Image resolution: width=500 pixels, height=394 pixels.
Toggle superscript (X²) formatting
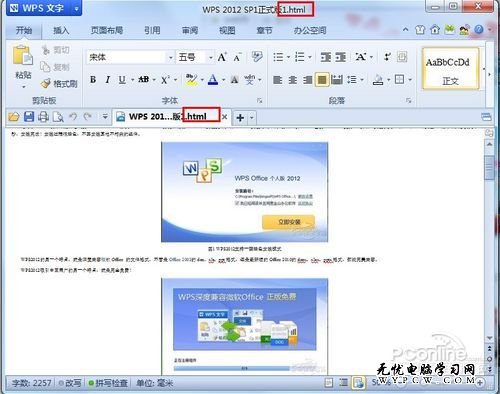165,80
